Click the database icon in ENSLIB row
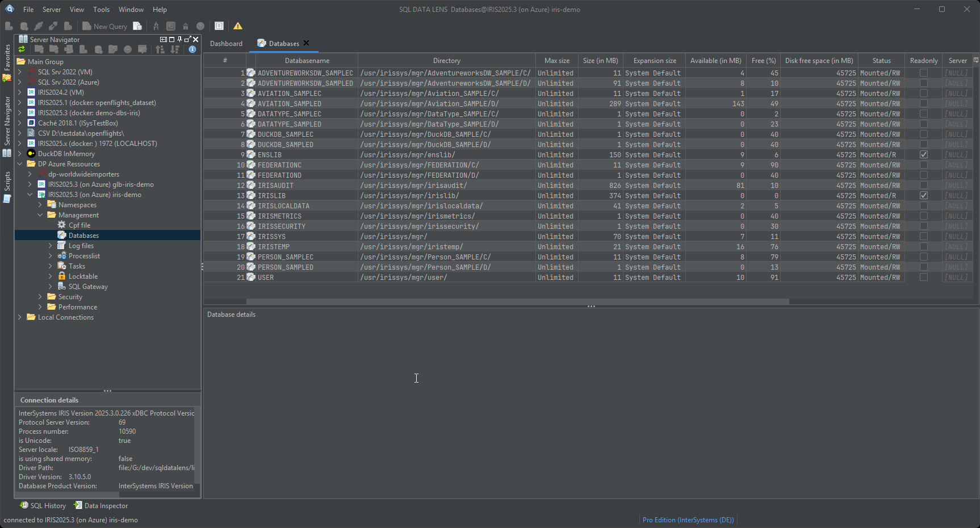The width and height of the screenshot is (980, 528). point(251,154)
